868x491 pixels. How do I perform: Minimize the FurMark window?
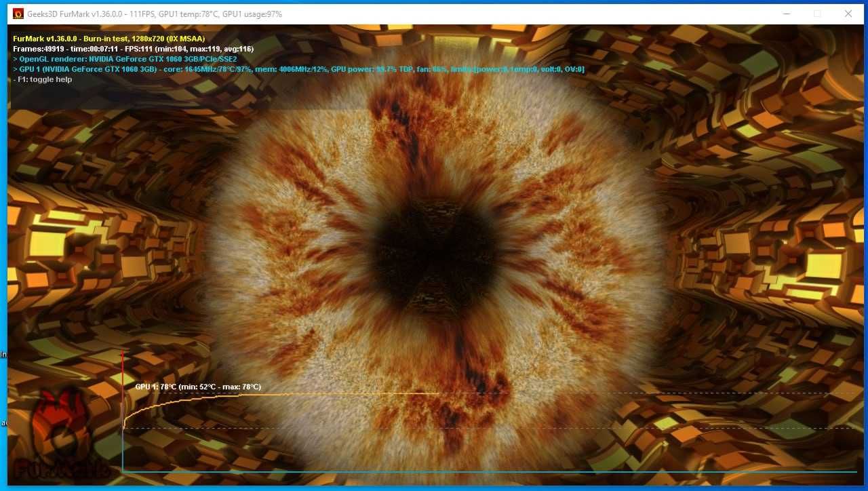(x=787, y=14)
